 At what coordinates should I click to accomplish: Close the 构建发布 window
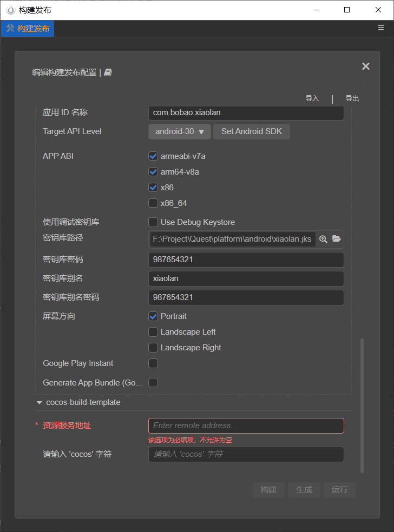[378, 10]
